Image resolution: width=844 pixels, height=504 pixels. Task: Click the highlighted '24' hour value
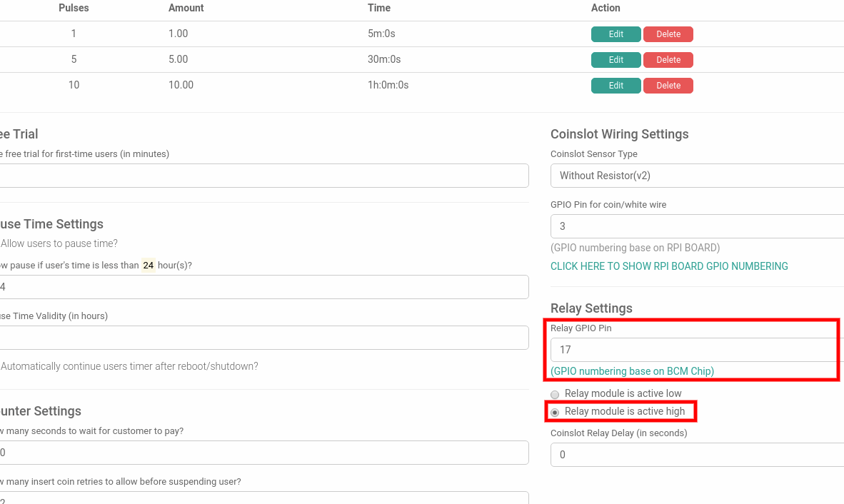(x=148, y=265)
